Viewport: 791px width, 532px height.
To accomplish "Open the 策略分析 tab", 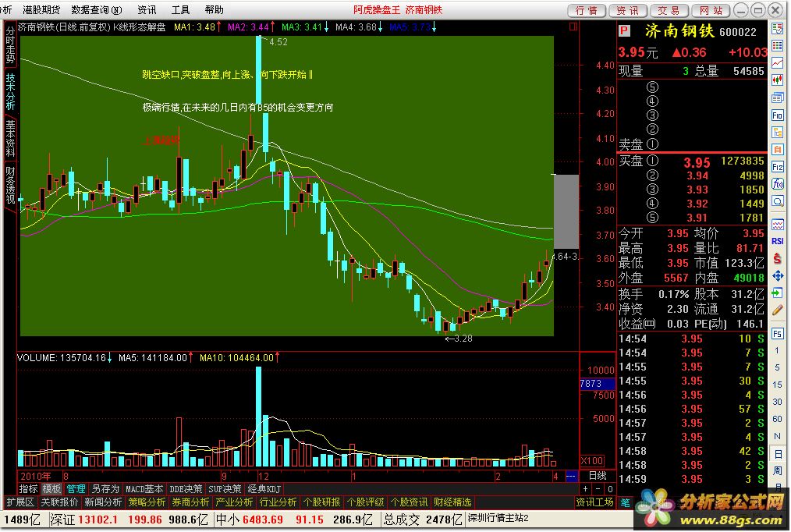I will 147,502.
